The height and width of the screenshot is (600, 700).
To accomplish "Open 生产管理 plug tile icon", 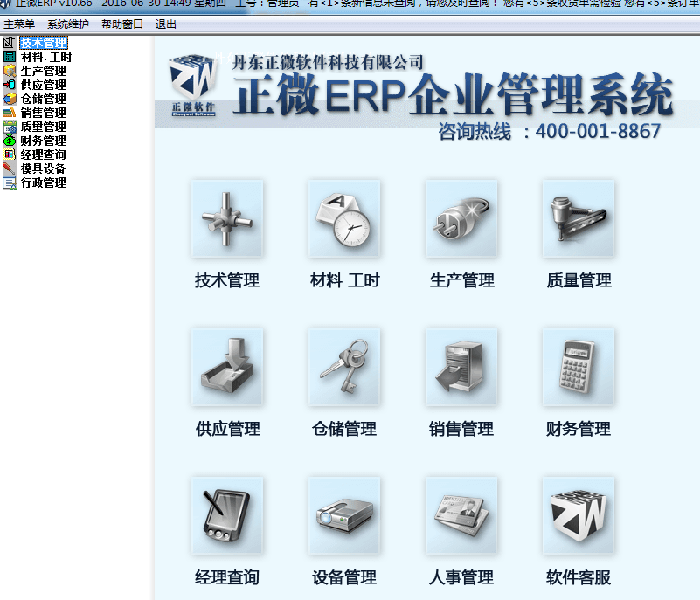I will click(x=461, y=218).
